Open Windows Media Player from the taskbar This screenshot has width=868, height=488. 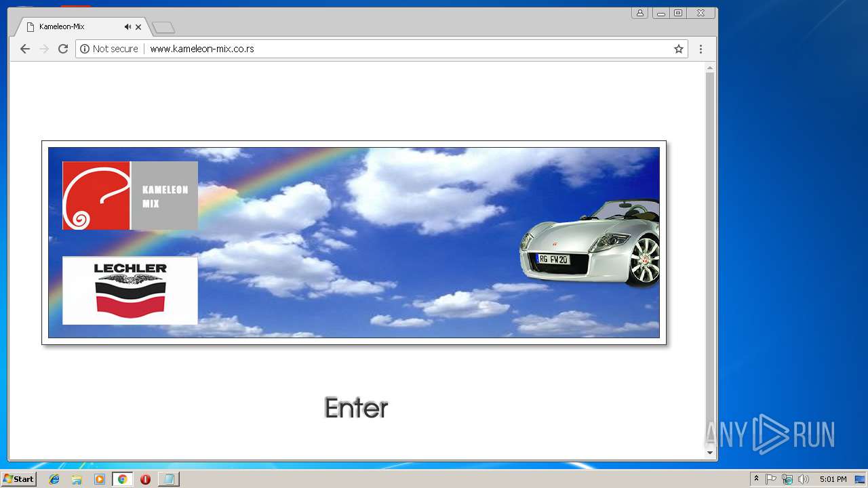click(100, 479)
